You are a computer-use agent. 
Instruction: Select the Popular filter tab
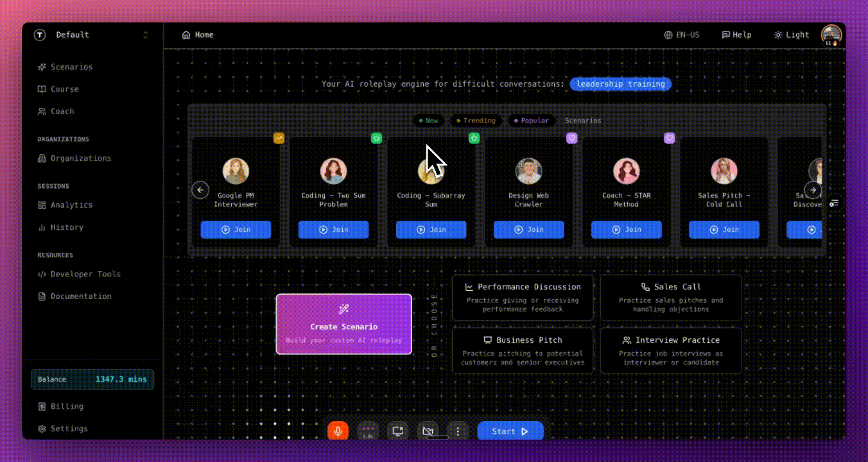click(531, 121)
